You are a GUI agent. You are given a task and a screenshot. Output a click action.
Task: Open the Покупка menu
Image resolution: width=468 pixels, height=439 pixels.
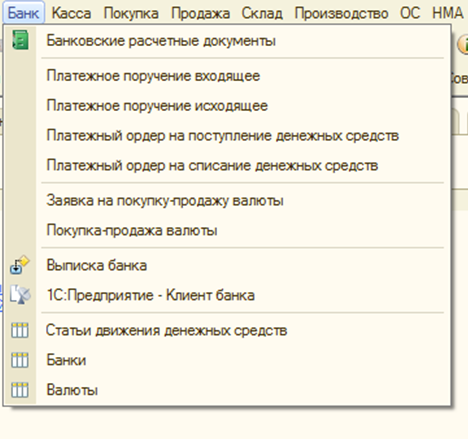coord(131,13)
